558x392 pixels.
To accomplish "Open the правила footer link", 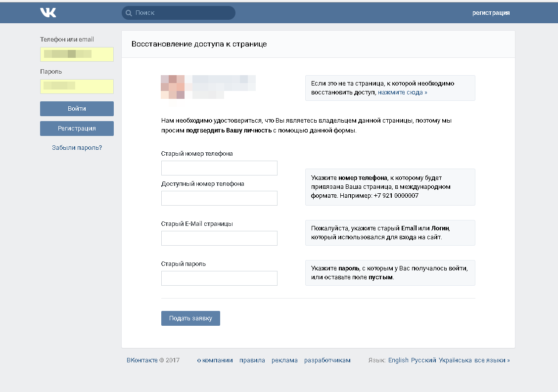I will pyautogui.click(x=252, y=360).
